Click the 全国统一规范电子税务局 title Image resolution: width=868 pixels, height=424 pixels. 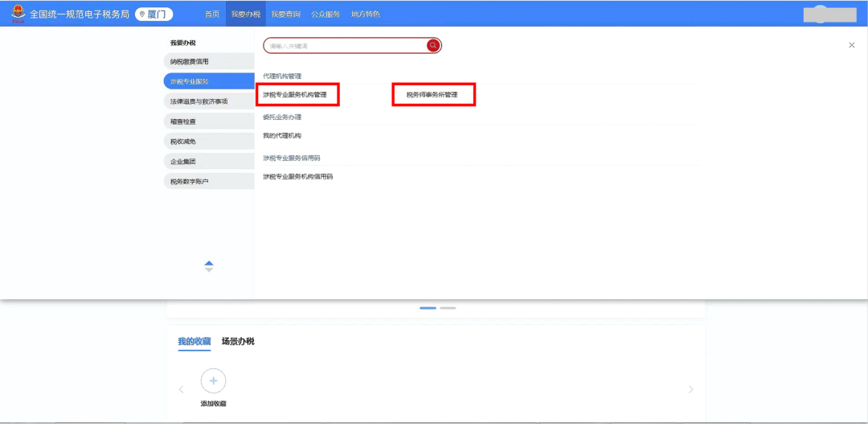81,14
